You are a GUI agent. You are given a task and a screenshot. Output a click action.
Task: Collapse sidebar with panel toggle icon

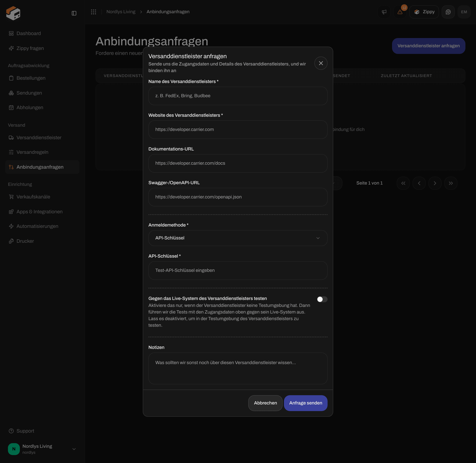pyautogui.click(x=74, y=13)
